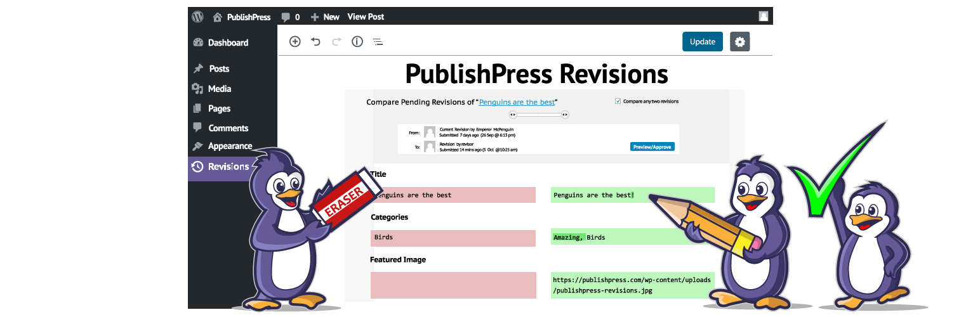The width and height of the screenshot is (980, 317).
Task: Click the Preview/Approve button
Action: 652,146
